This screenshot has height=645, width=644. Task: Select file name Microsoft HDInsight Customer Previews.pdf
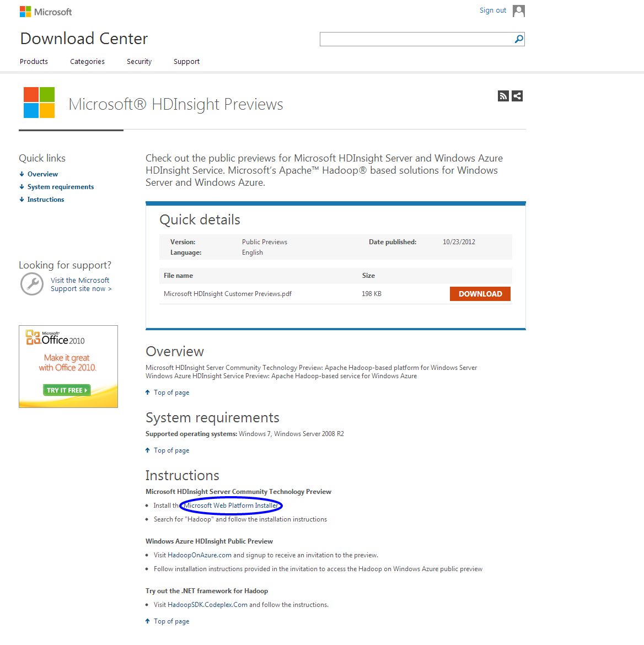click(228, 294)
